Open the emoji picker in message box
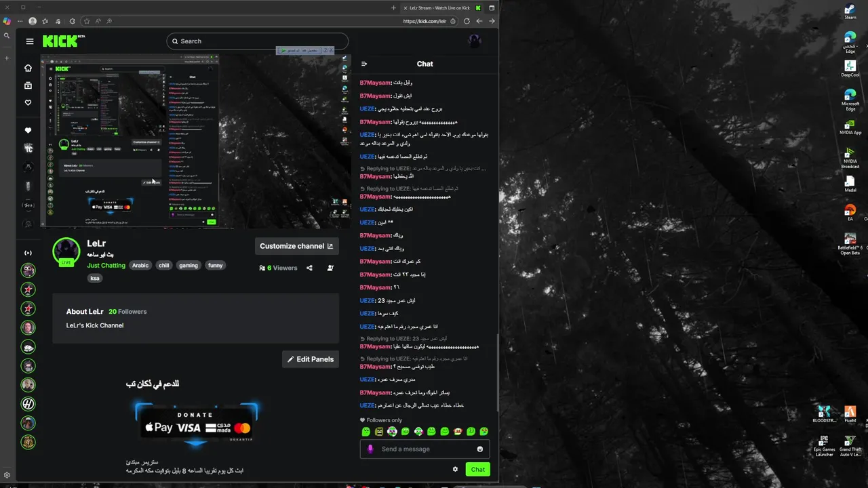868x488 pixels. point(480,449)
